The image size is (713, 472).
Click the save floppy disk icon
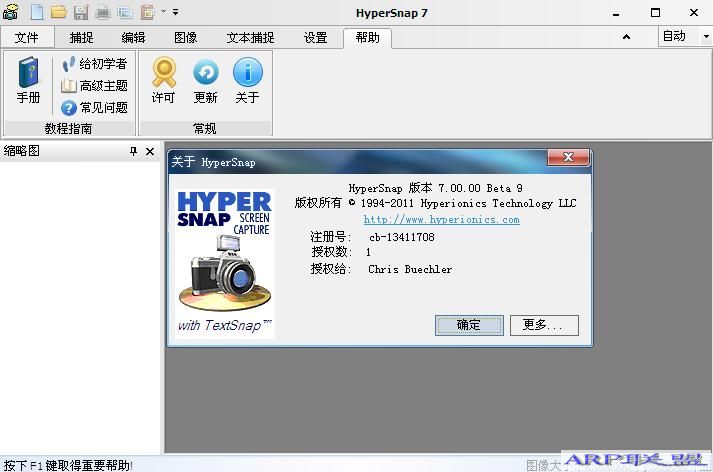[81, 12]
